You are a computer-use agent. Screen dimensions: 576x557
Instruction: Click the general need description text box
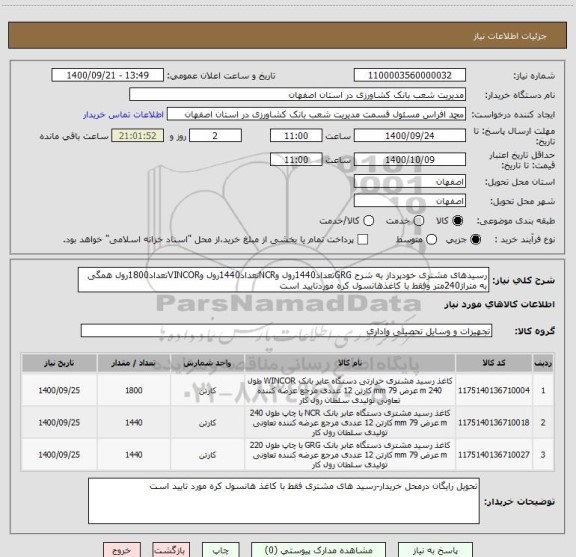pyautogui.click(x=283, y=280)
